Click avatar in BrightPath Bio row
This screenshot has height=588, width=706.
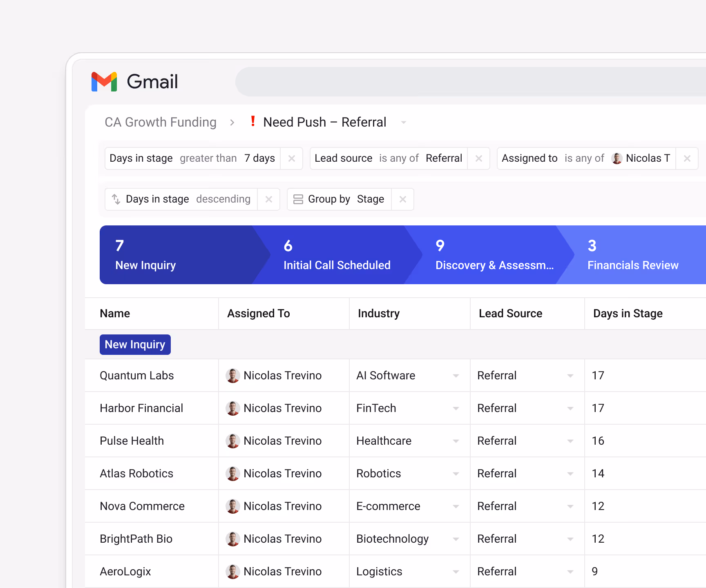point(233,539)
